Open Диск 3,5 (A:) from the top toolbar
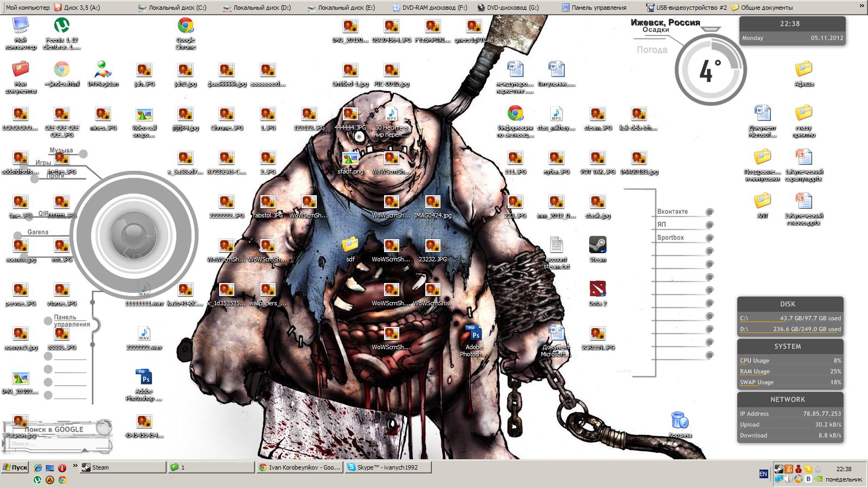This screenshot has width=868, height=488. click(78, 8)
